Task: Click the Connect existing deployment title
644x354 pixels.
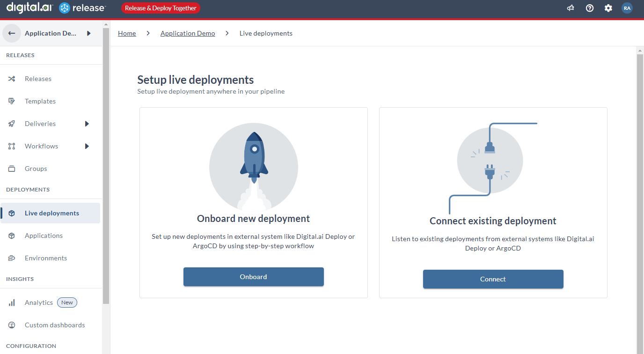Action: click(493, 221)
